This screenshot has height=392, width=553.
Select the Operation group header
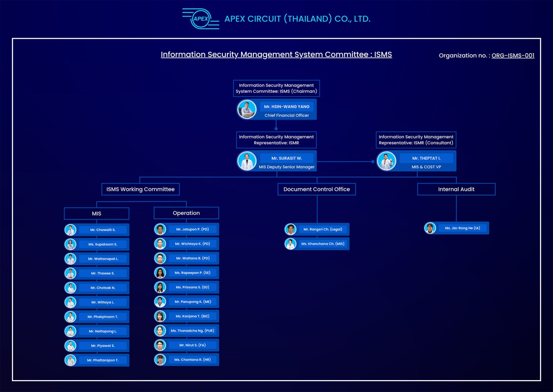[x=186, y=213]
